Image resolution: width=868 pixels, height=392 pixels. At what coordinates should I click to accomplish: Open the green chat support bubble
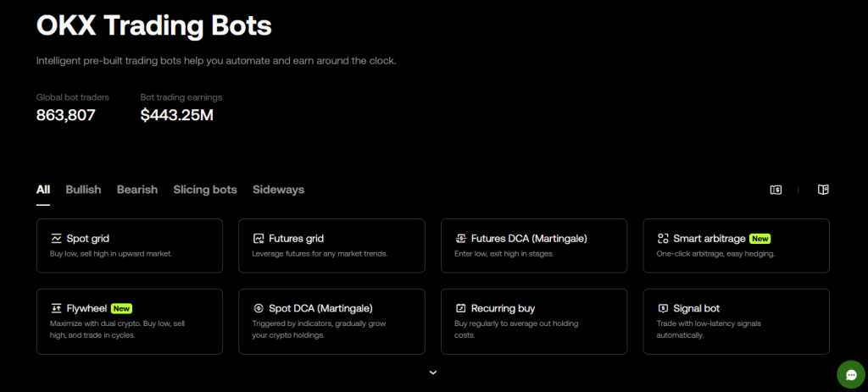coord(851,375)
